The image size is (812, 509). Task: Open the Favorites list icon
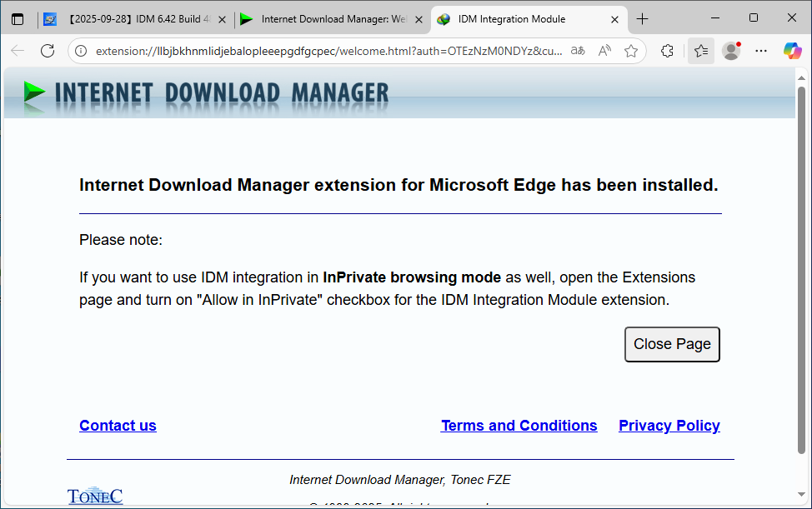point(700,51)
